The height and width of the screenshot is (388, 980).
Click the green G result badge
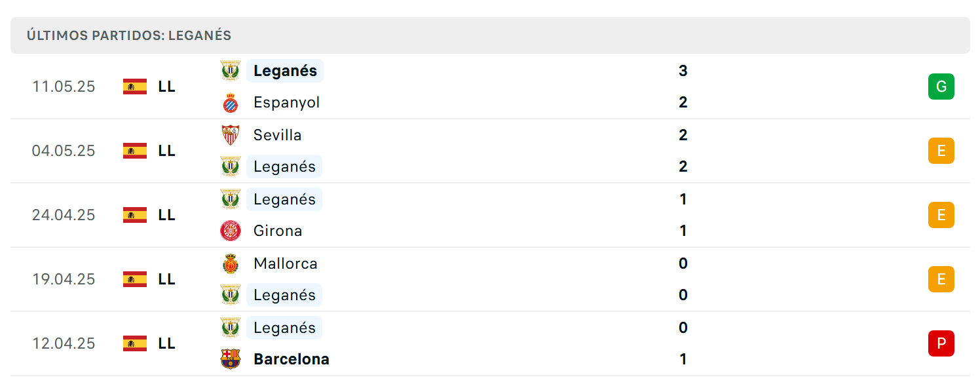pos(941,87)
